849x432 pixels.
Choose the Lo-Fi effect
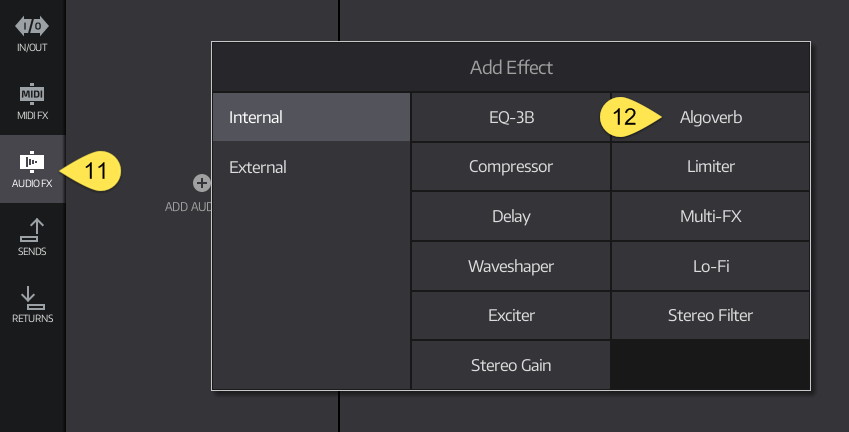pos(710,266)
